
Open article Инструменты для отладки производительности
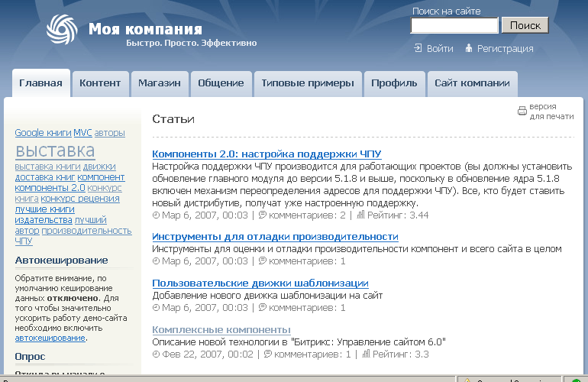[x=275, y=237]
